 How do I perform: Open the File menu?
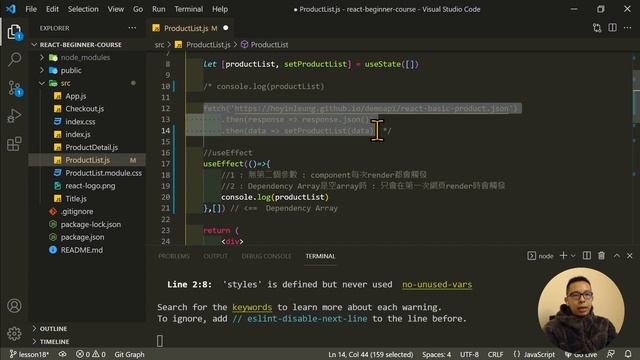coord(31,9)
